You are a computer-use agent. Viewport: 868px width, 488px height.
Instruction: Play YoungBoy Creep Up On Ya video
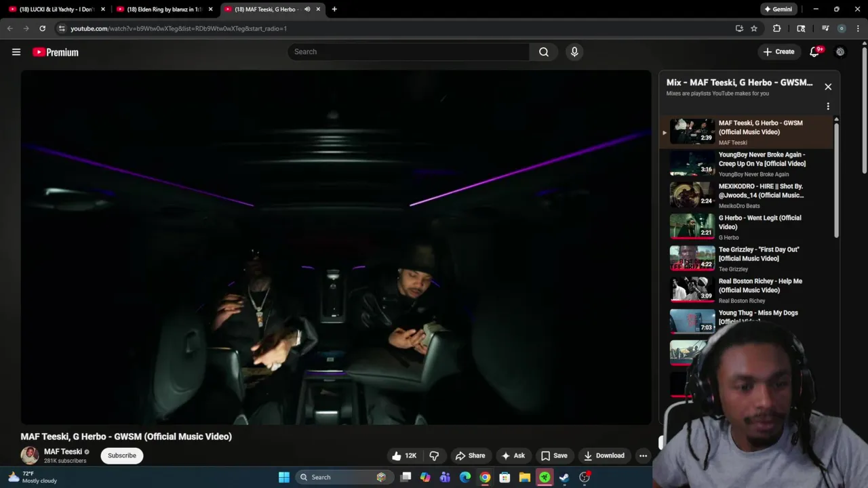(x=746, y=163)
